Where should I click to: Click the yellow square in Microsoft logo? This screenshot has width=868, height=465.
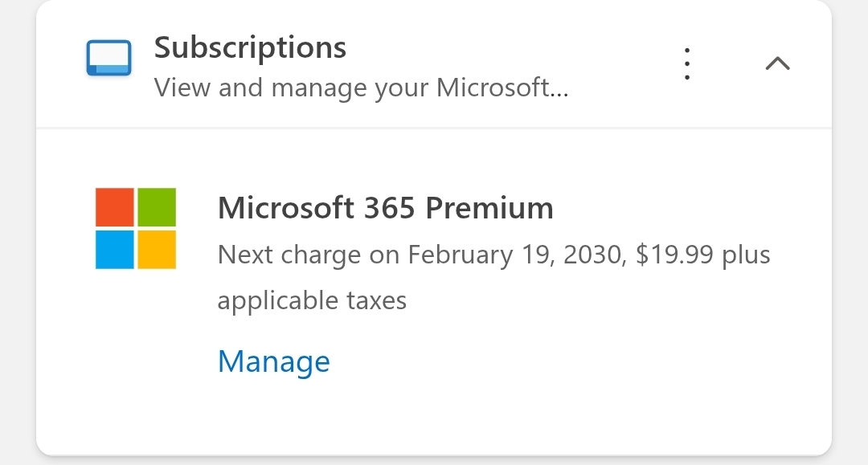pos(157,249)
